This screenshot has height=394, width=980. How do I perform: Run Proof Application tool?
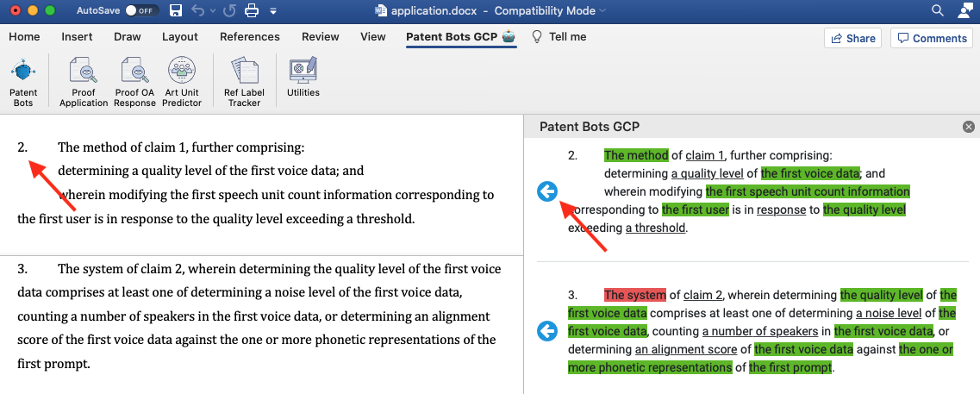point(84,83)
